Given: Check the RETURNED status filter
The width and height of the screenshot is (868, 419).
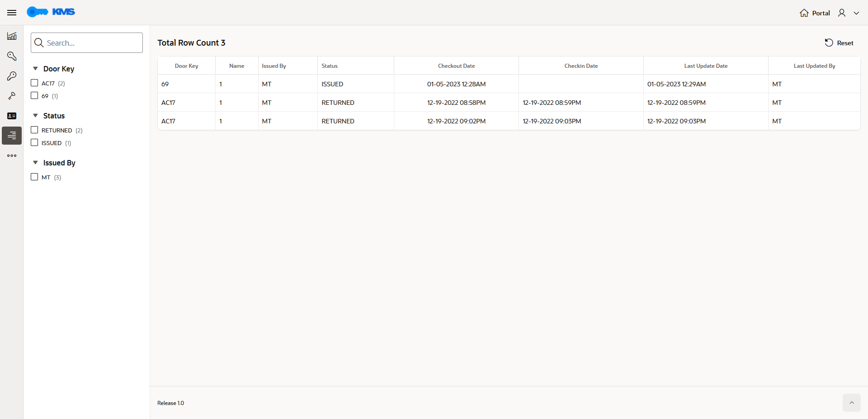Looking at the screenshot, I should click(34, 130).
